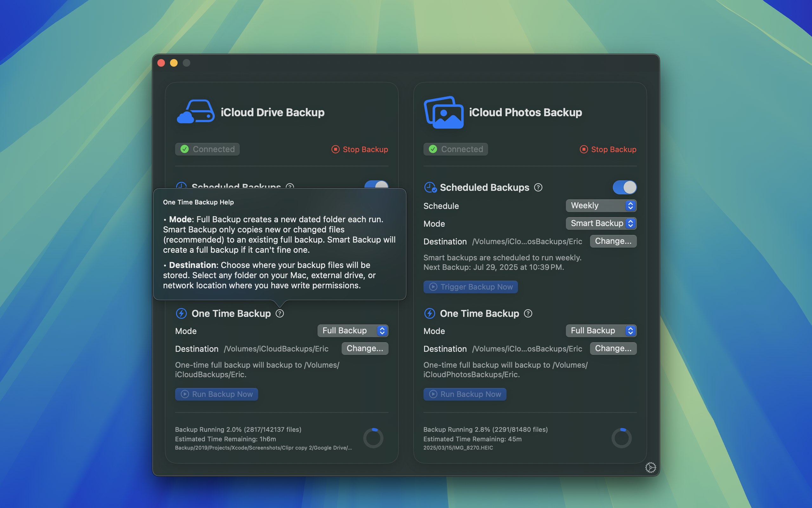
Task: Click the lightning icon beside Photos One Time Backup
Action: point(430,313)
